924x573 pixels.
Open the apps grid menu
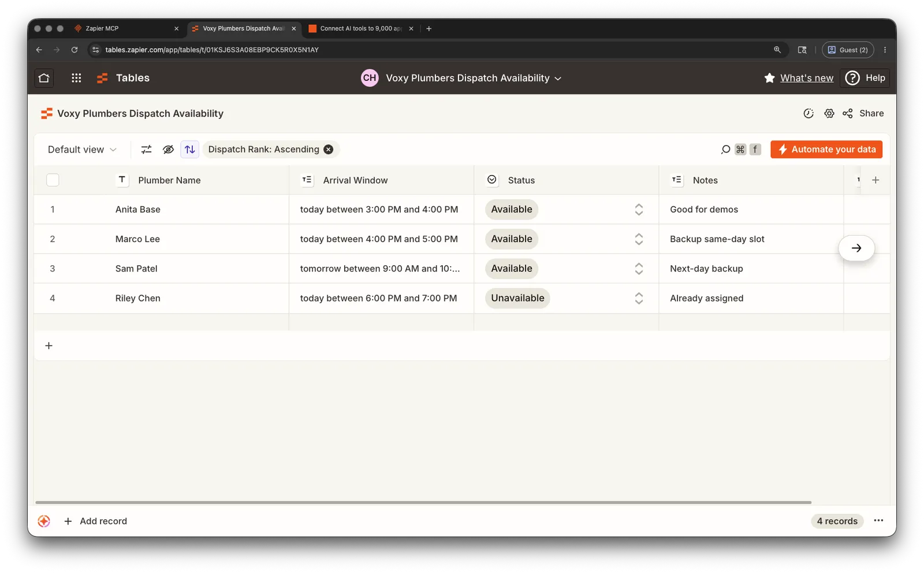(76, 78)
